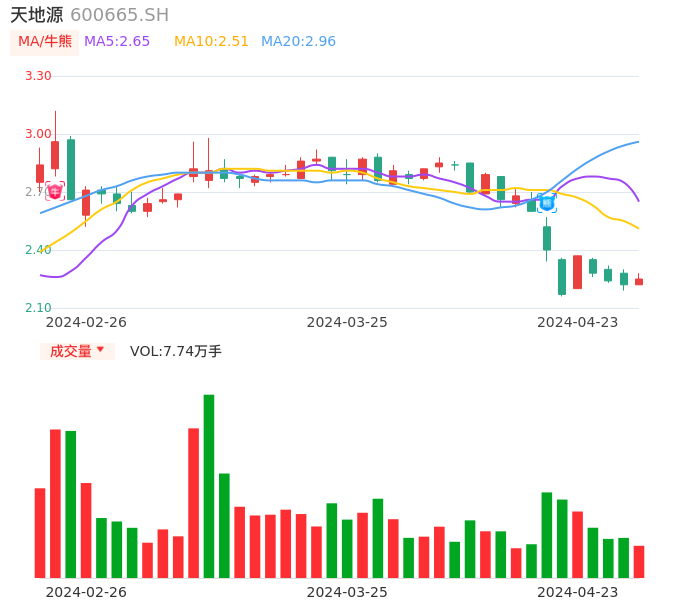The width and height of the screenshot is (686, 606).
Task: Click the red bull marker icon on chart
Action: pos(55,190)
